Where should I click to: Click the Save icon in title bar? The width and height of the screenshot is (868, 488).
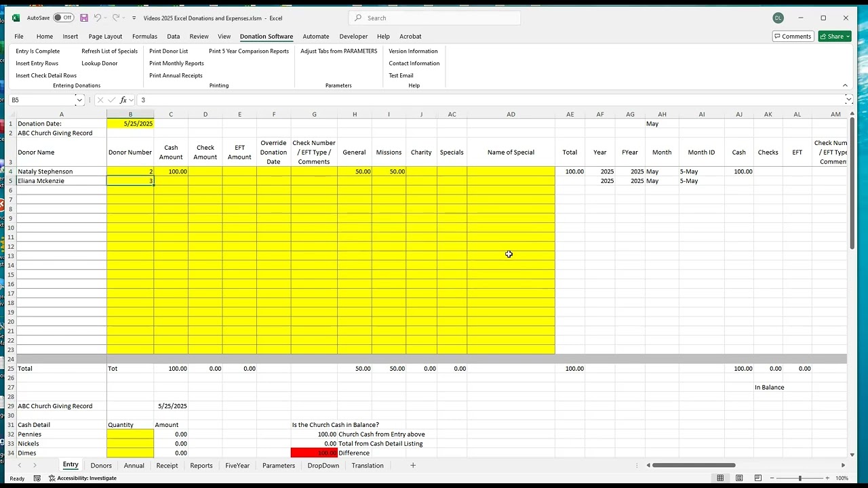[84, 18]
